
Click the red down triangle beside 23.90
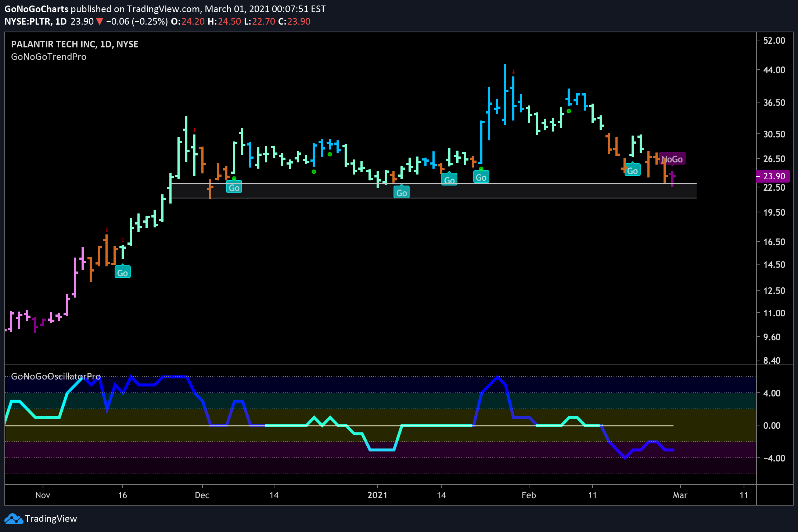pyautogui.click(x=100, y=22)
